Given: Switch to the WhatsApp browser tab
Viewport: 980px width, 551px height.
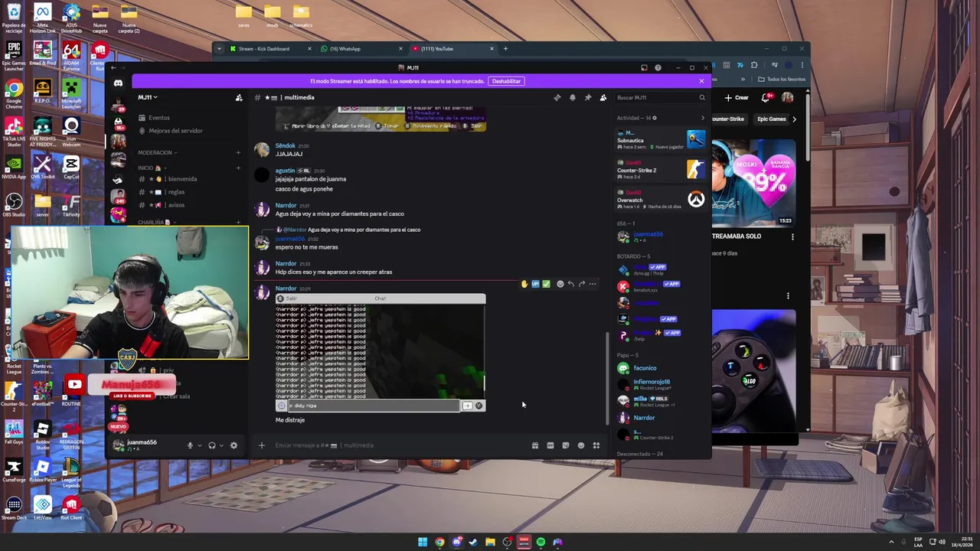Looking at the screenshot, I should [x=361, y=49].
